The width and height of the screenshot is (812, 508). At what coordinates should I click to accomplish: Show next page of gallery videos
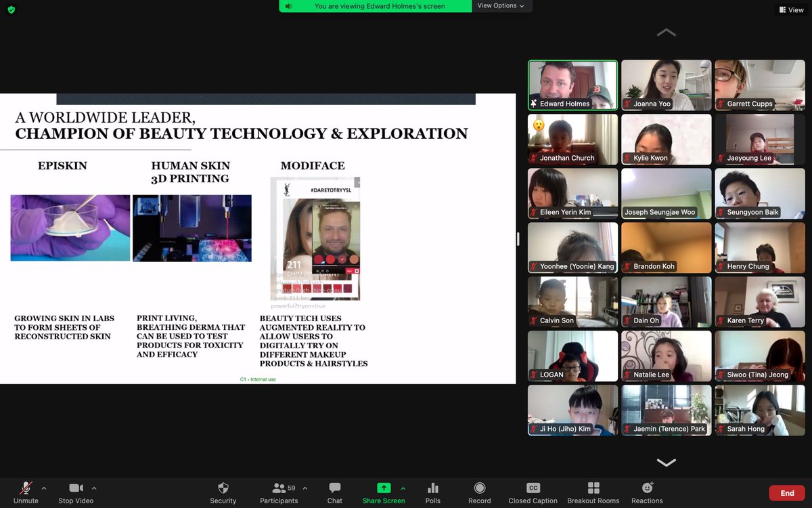666,463
